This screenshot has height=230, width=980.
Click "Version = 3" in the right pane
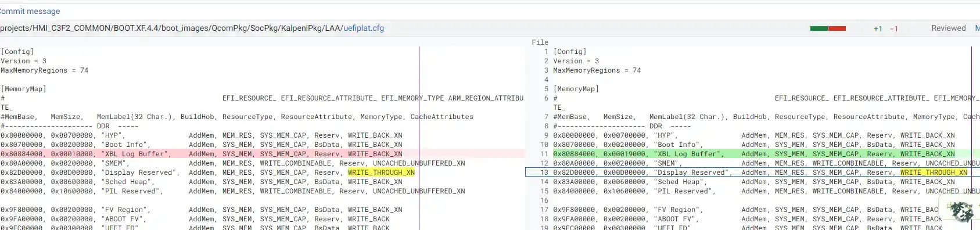pos(576,61)
